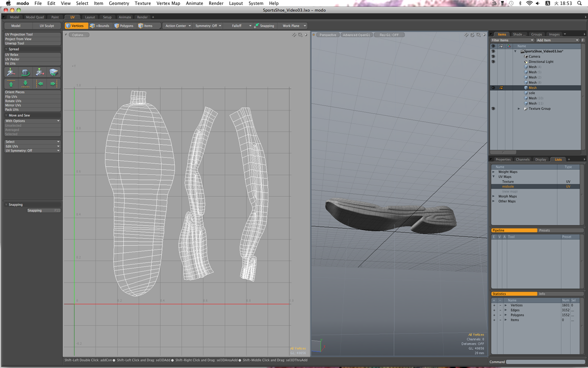This screenshot has height=368, width=588.
Task: Hide the Directional Light via eye icon
Action: point(493,62)
